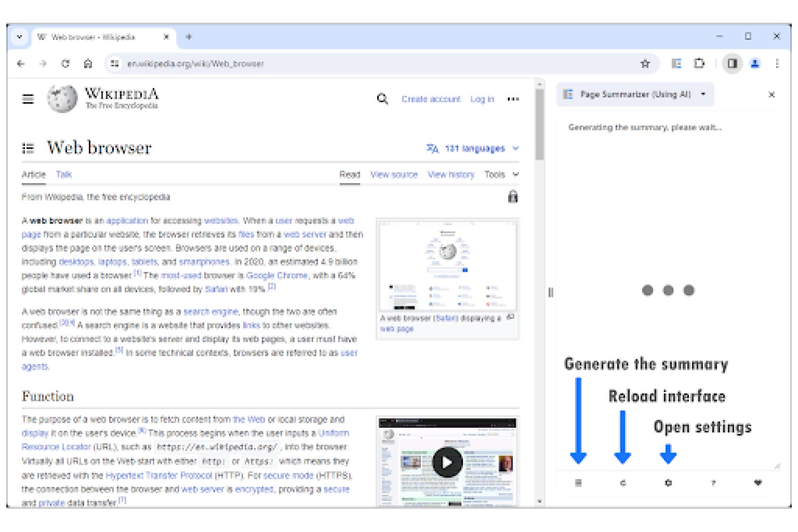
Task: Open Wikipedia search with the magnifier icon
Action: 382,99
